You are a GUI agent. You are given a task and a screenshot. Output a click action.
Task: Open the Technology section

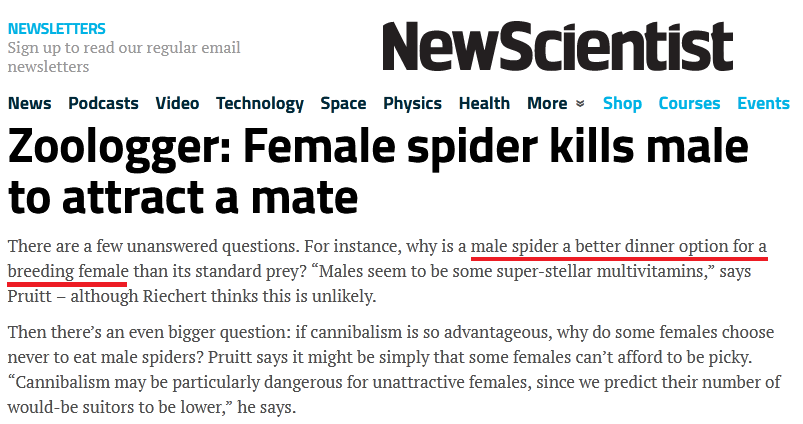(259, 103)
